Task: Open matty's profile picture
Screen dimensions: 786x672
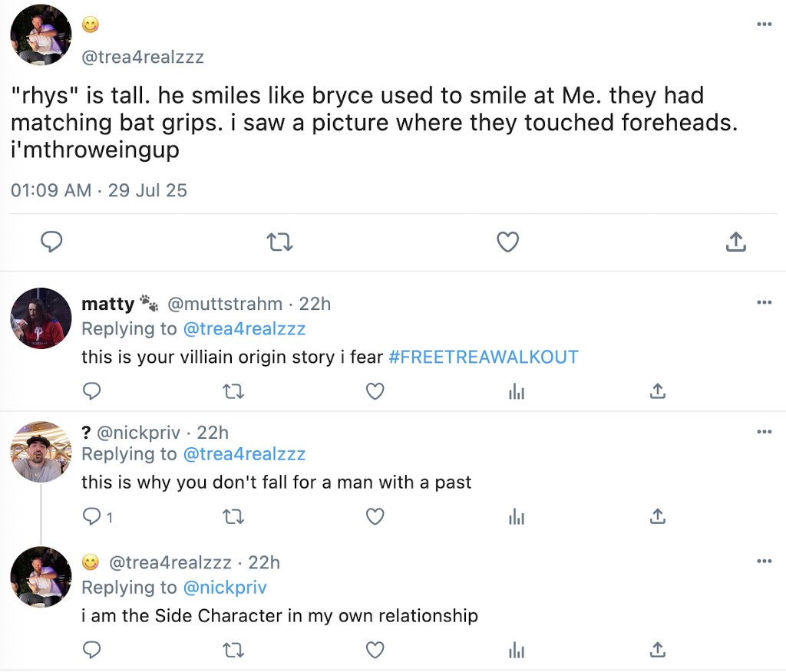Action: pos(41,318)
